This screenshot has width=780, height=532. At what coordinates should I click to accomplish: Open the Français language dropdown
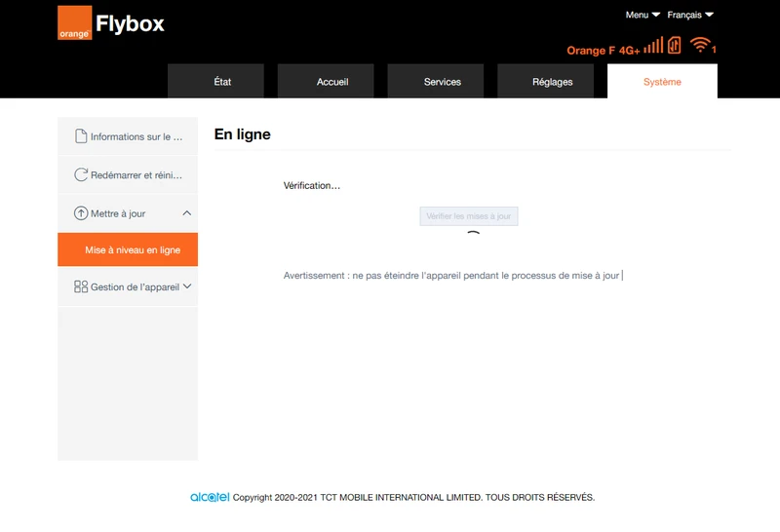click(x=690, y=15)
